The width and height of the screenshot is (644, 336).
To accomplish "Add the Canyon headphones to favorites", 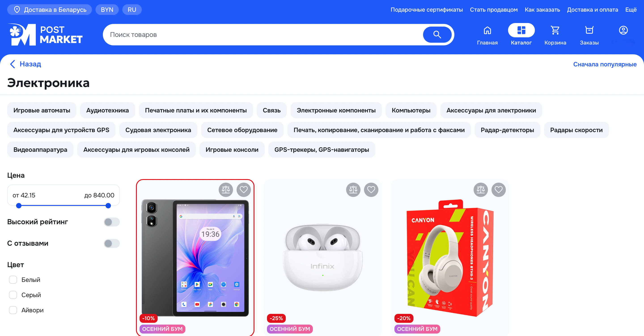I will coord(498,190).
